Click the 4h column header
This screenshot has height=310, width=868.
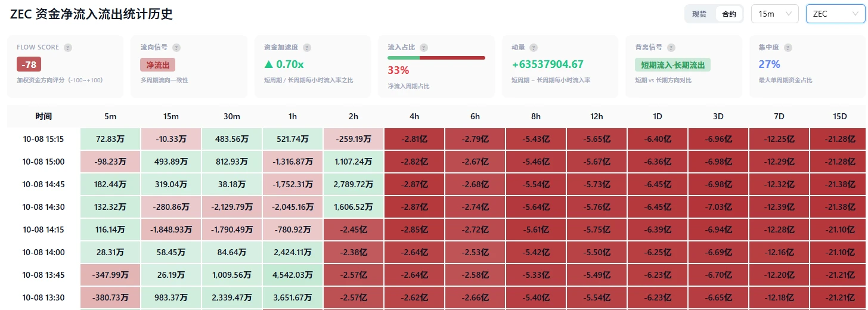[414, 116]
